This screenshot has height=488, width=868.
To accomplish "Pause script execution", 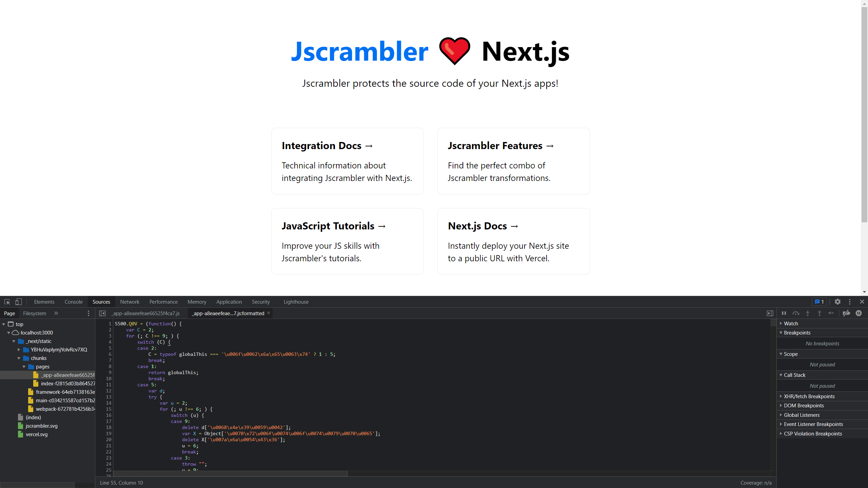I will (784, 313).
